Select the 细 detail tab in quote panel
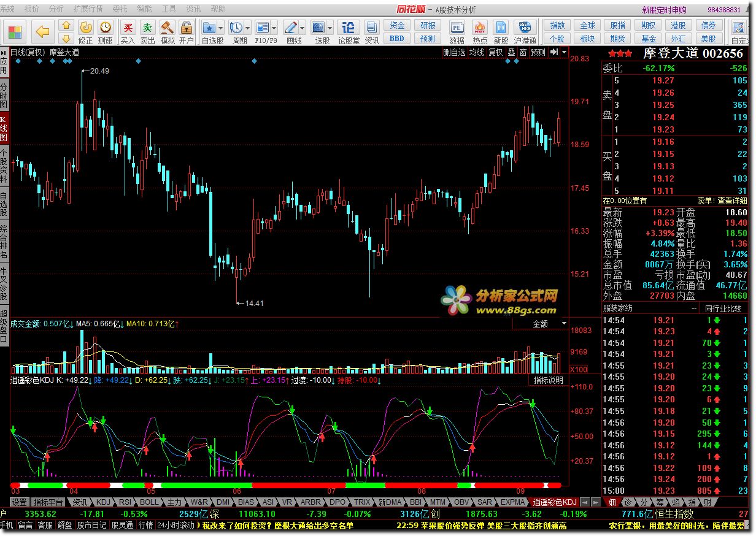 (611, 502)
